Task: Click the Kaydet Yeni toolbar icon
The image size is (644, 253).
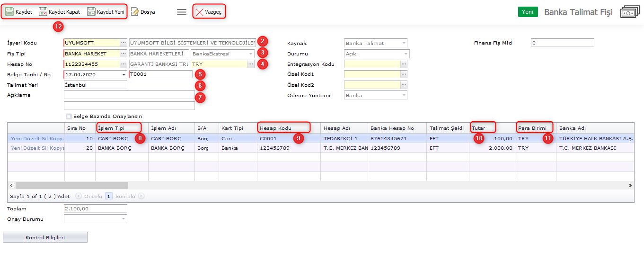Action: tap(91, 11)
